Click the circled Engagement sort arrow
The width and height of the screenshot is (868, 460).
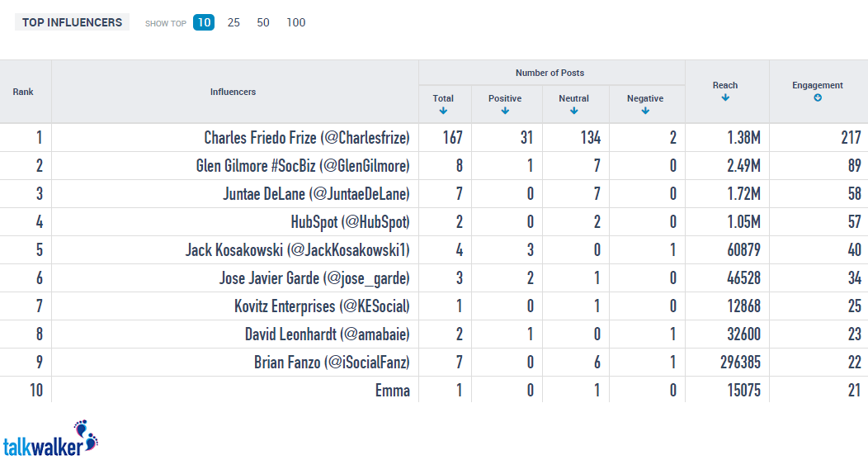click(818, 98)
